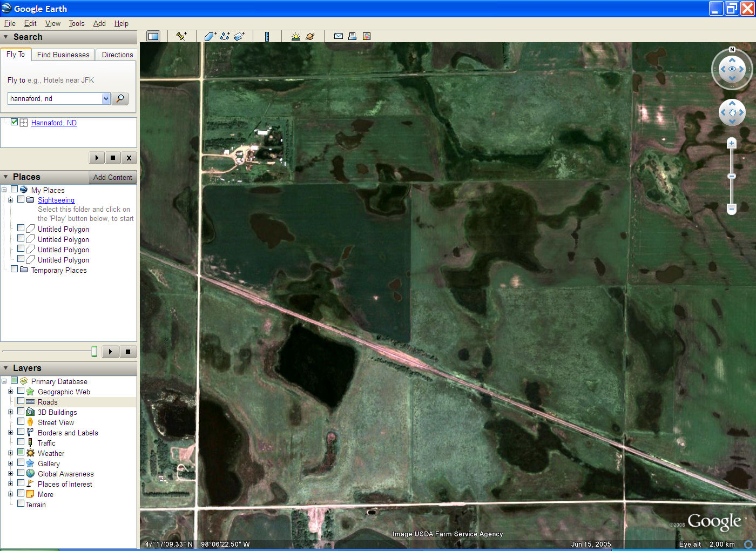The width and height of the screenshot is (756, 551).
Task: Expand the 3D Buildings layer node
Action: [10, 412]
